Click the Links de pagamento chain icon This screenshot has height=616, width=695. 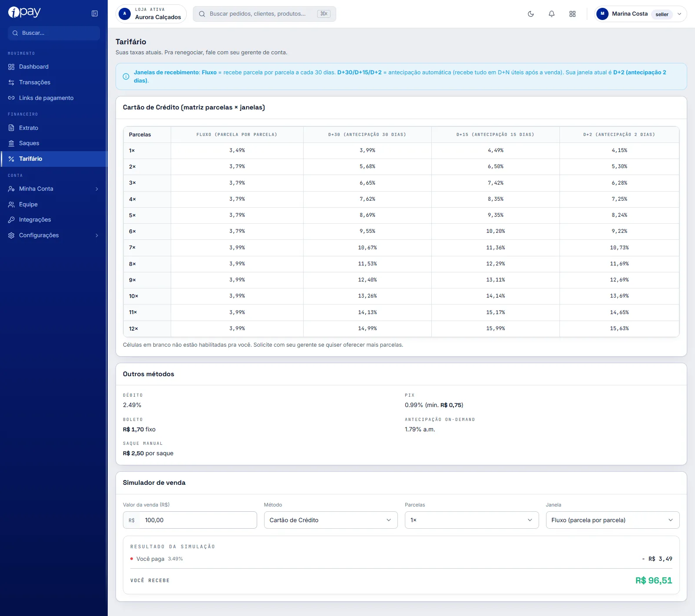[x=11, y=98]
